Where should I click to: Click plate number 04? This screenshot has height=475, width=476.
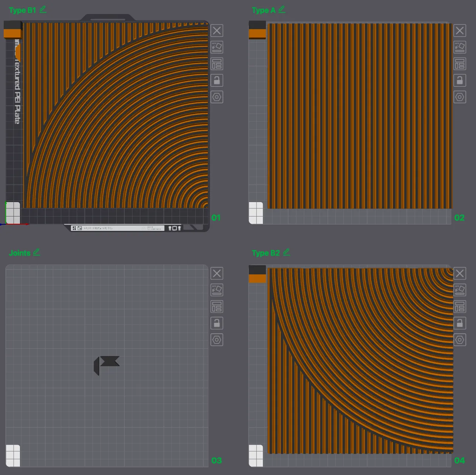459,460
